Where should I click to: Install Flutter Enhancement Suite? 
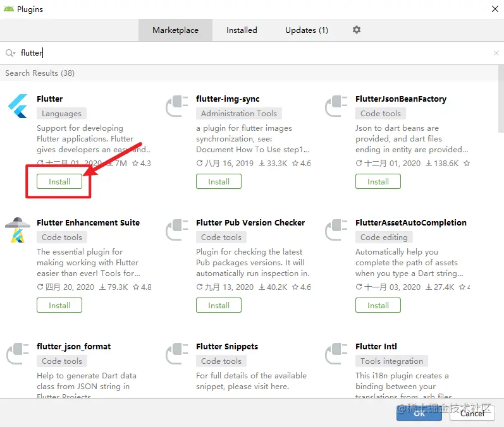pyautogui.click(x=59, y=305)
